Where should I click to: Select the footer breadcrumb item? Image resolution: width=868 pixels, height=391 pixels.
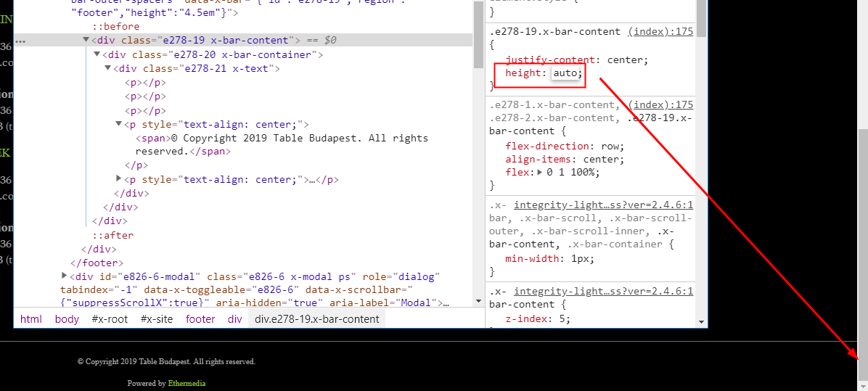pos(200,319)
